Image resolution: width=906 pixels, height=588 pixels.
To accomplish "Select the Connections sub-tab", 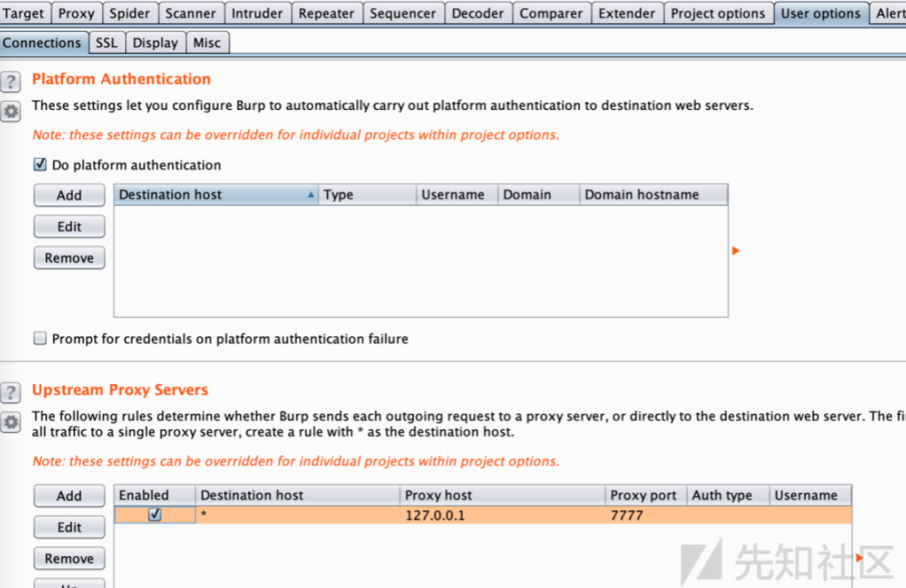I will tap(42, 43).
